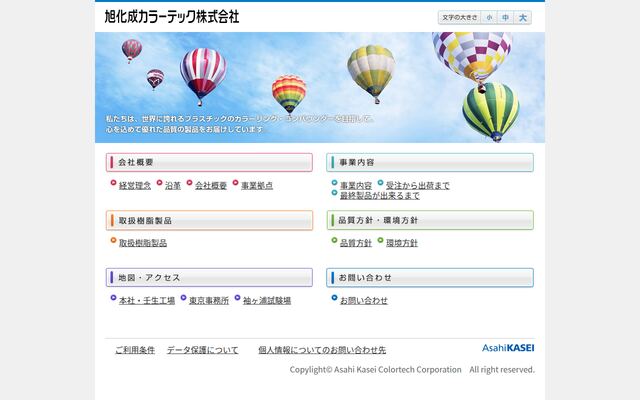The width and height of the screenshot is (640, 400).
Task: Open the 事業拠点 link
Action: click(x=257, y=186)
